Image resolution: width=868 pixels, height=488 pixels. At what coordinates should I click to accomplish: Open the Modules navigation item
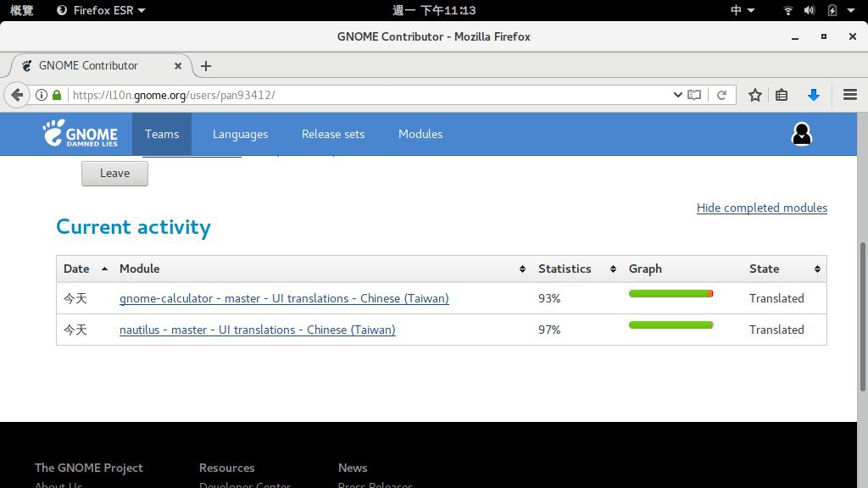pos(420,134)
